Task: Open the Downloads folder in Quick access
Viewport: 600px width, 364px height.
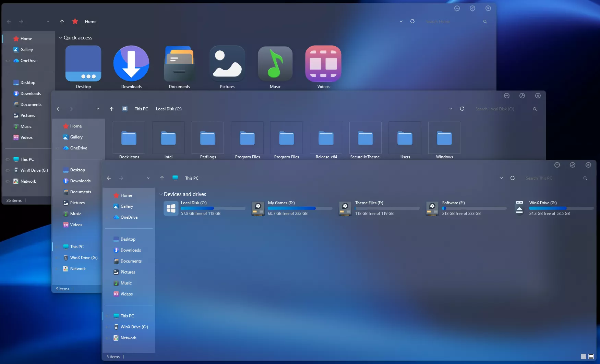Action: point(131,64)
